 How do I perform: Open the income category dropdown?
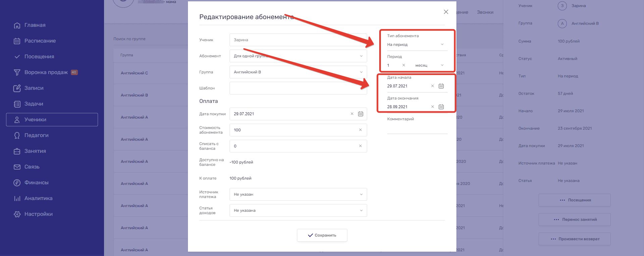[x=298, y=210]
